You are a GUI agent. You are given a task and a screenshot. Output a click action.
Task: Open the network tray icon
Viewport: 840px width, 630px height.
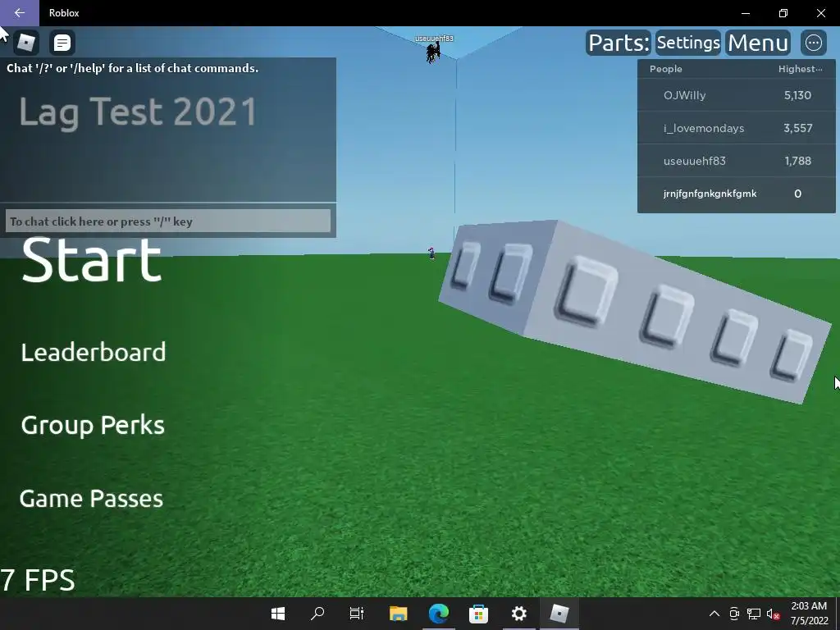tap(754, 614)
